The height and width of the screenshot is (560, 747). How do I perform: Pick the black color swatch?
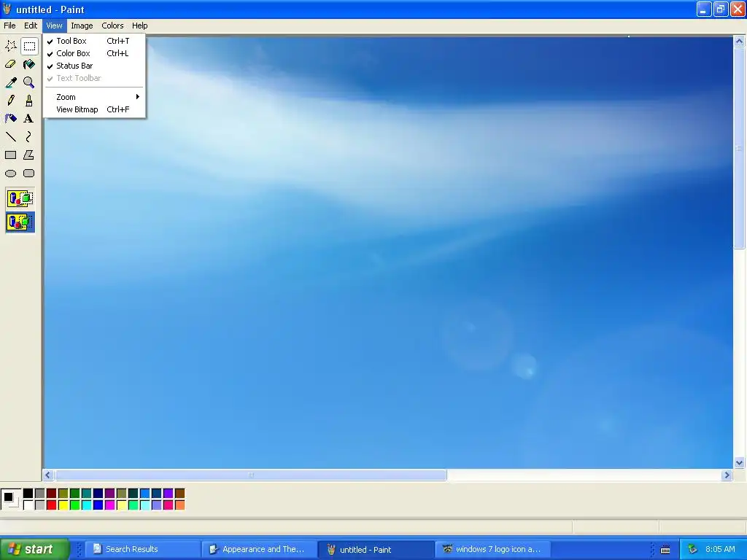28,494
